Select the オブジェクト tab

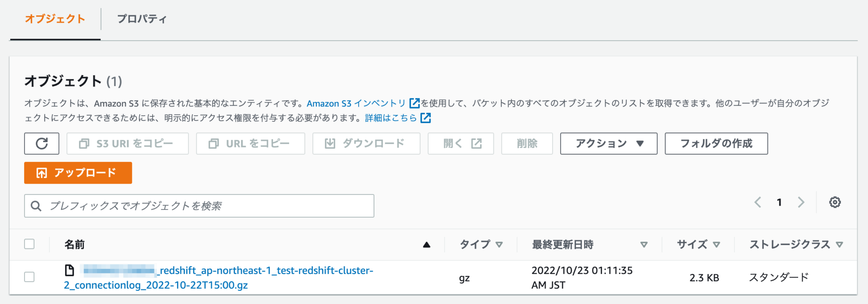point(54,19)
